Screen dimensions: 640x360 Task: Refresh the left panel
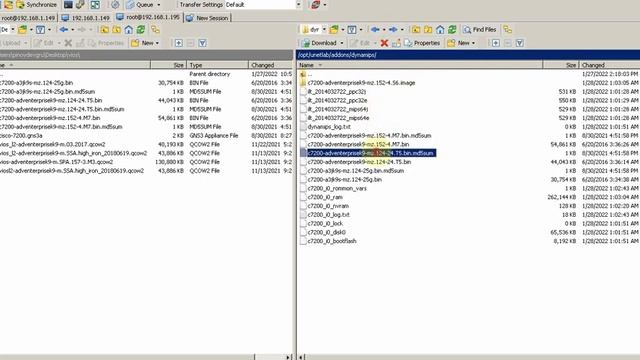tap(141, 29)
